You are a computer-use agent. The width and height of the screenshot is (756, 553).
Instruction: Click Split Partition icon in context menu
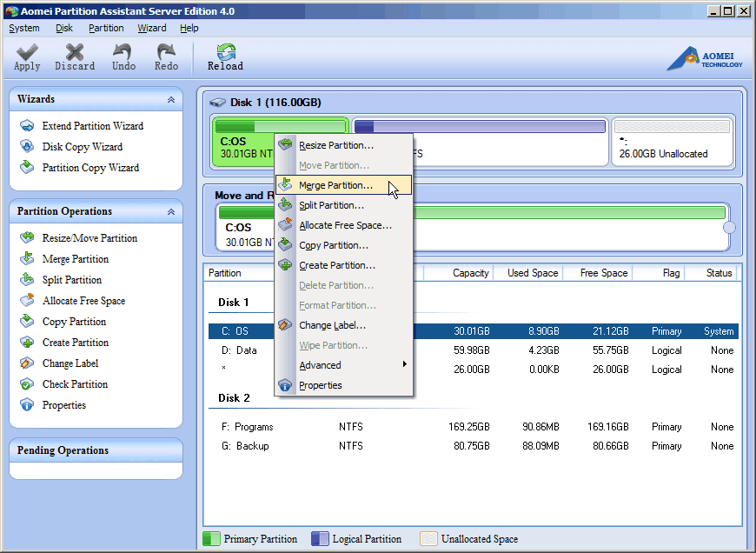point(285,204)
